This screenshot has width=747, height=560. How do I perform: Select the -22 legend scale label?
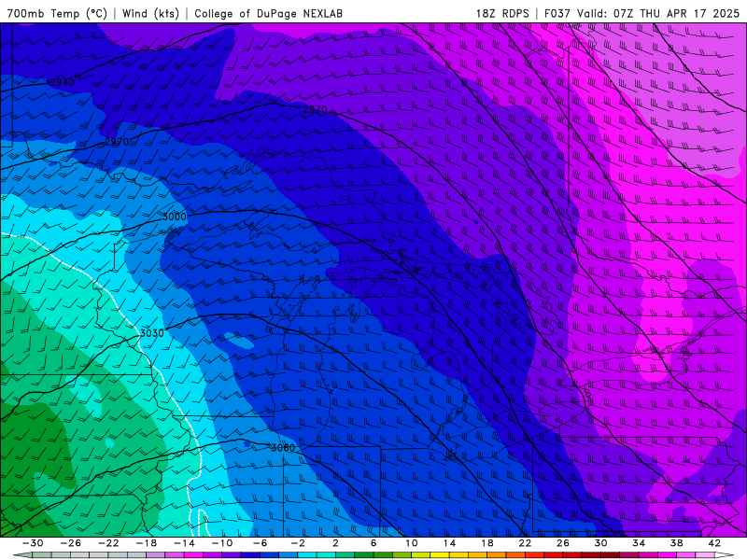tap(108, 543)
